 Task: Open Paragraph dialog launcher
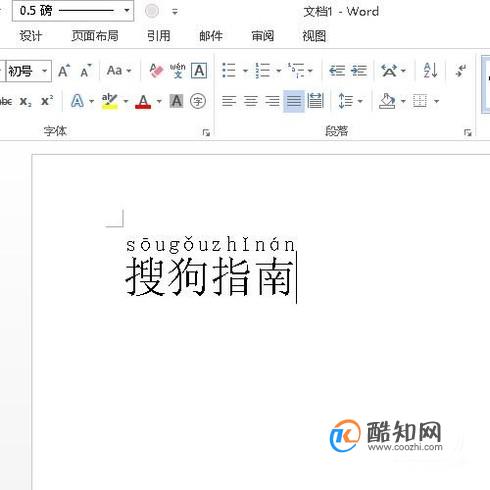[467, 133]
